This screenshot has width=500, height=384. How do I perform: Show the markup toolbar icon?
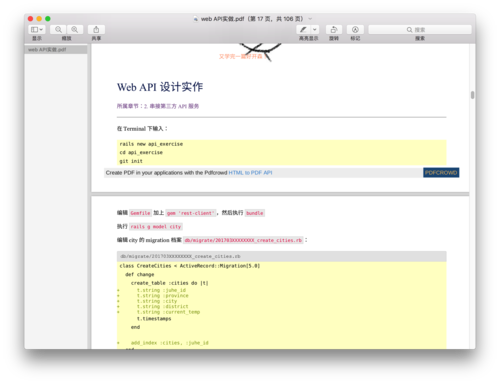point(355,30)
